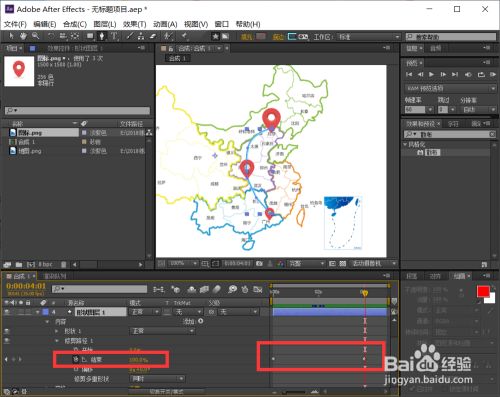
Task: Select the Hand tool in the toolbar
Action: [23, 36]
